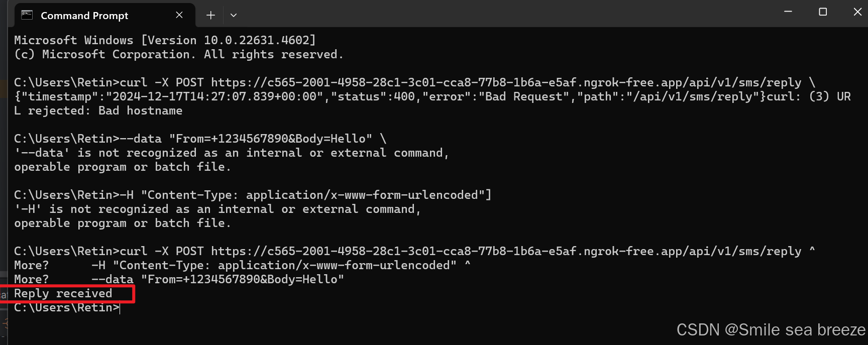
Task: Open a new terminal tab with the plus icon
Action: [x=210, y=15]
